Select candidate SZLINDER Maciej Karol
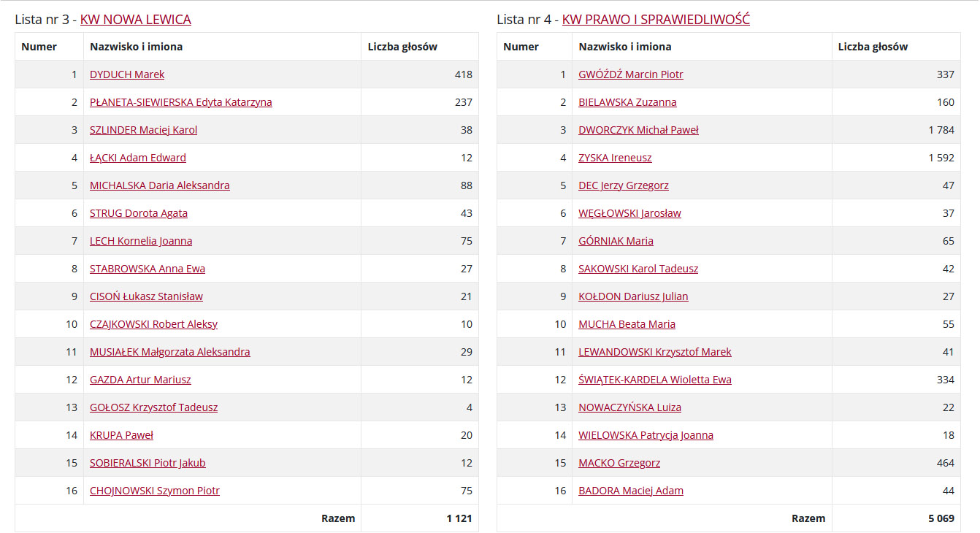 (x=143, y=130)
